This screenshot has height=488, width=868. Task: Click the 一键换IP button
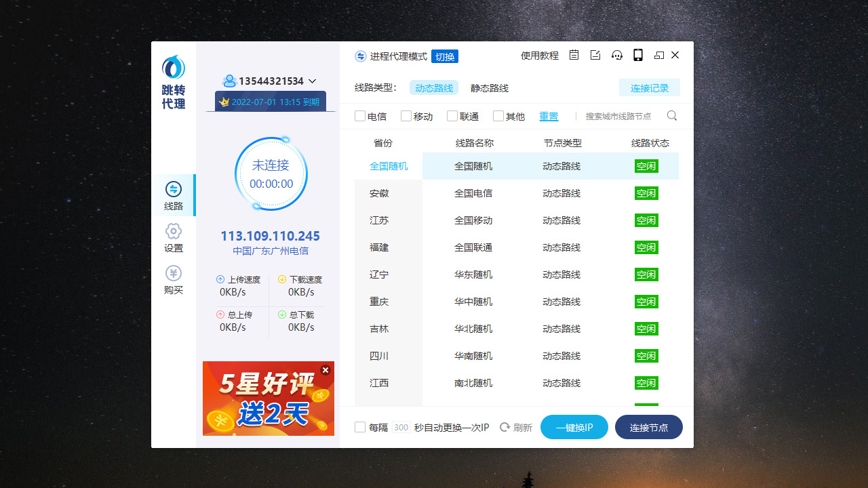click(x=574, y=427)
